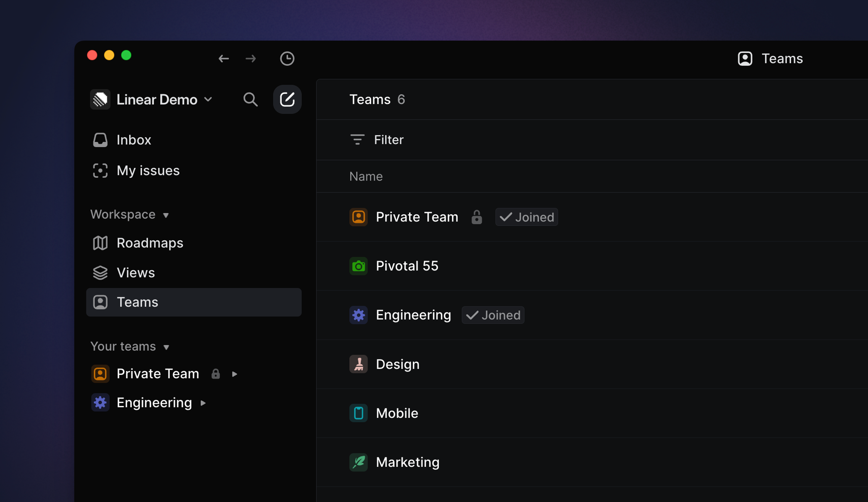Viewport: 868px width, 502px height.
Task: Click the My issues target icon
Action: (100, 171)
